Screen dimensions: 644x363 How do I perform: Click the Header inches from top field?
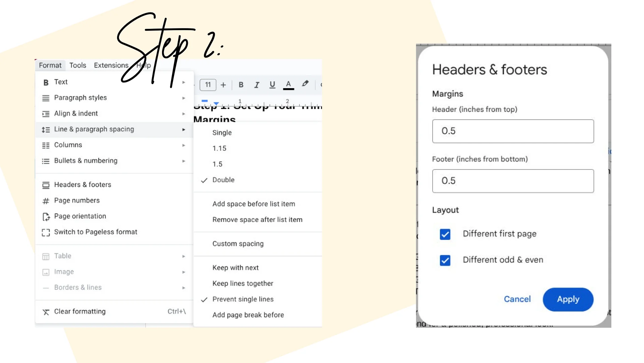click(513, 131)
